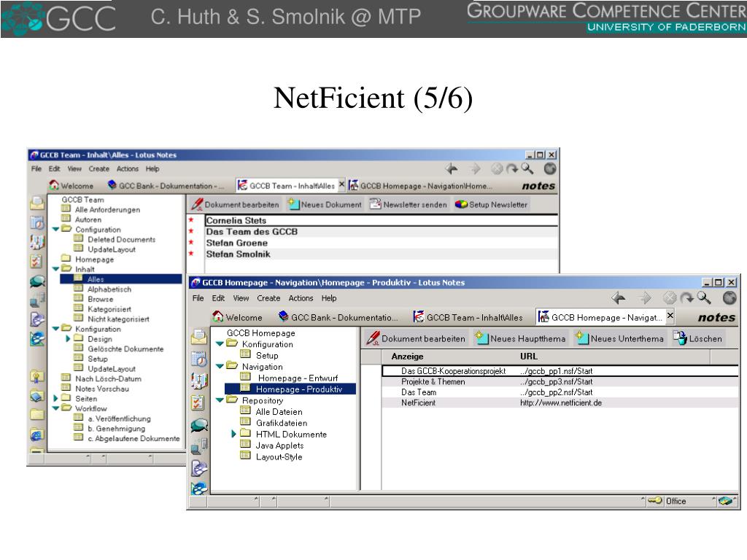Go back using GCCB Homepage window's arrow

coord(619,298)
